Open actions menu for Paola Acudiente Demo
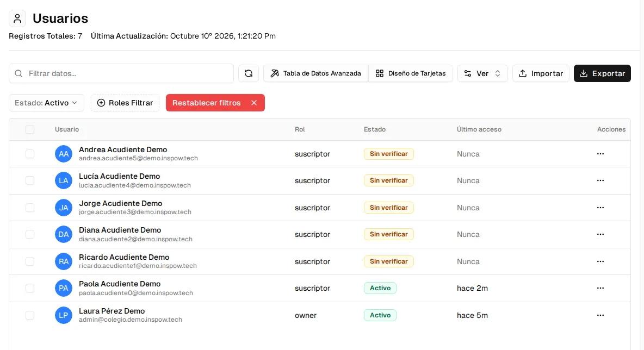This screenshot has width=644, height=350. 600,288
